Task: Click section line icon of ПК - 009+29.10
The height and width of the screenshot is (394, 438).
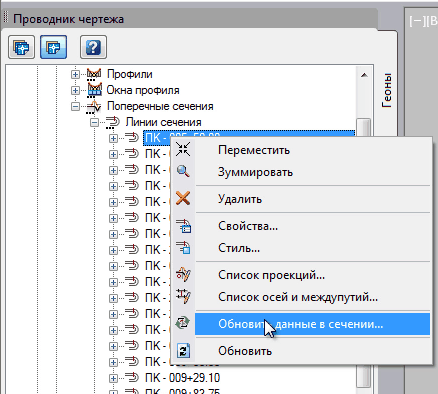Action: click(132, 378)
